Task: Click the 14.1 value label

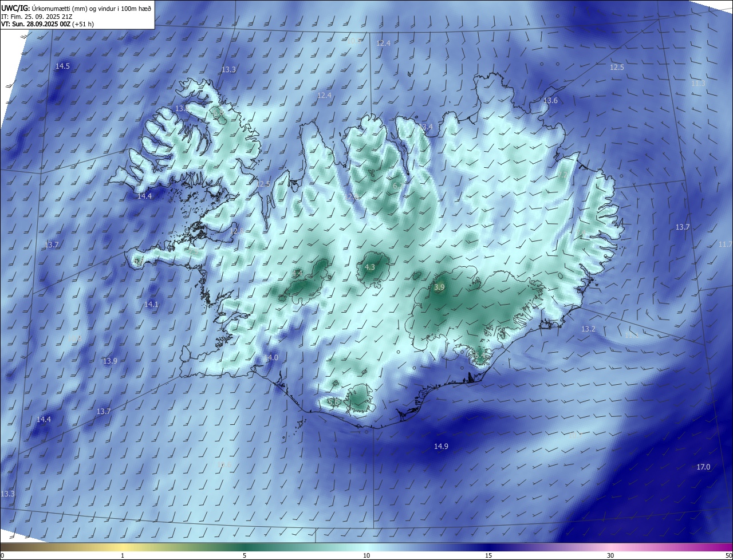Action: (151, 304)
